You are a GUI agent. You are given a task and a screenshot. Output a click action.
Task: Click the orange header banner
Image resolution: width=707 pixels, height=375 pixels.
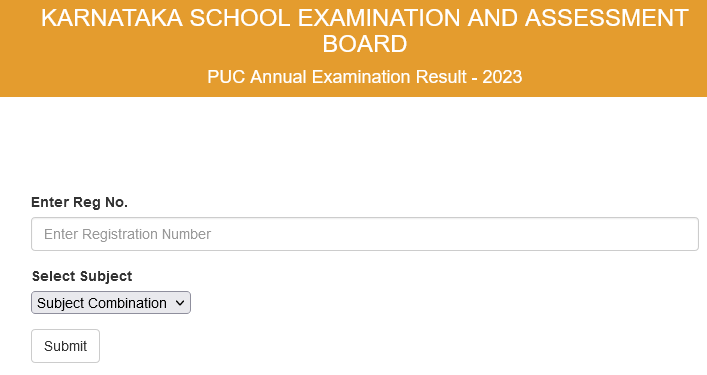tap(354, 48)
